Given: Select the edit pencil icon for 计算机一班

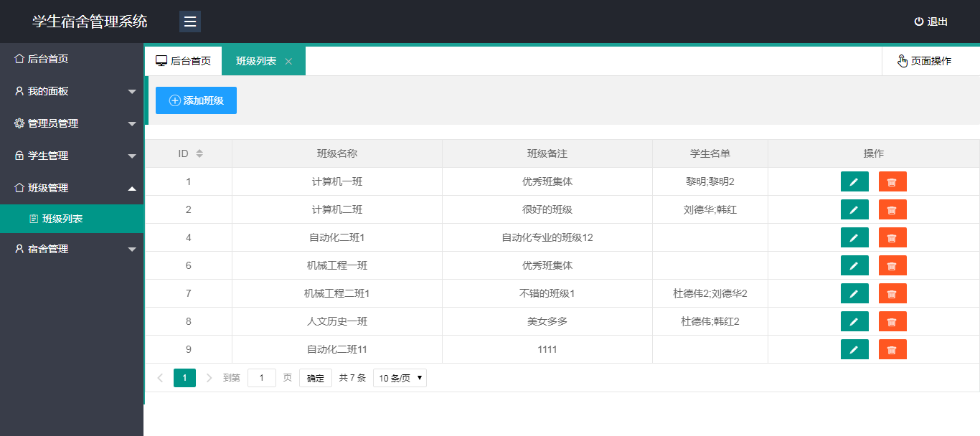Looking at the screenshot, I should 854,181.
